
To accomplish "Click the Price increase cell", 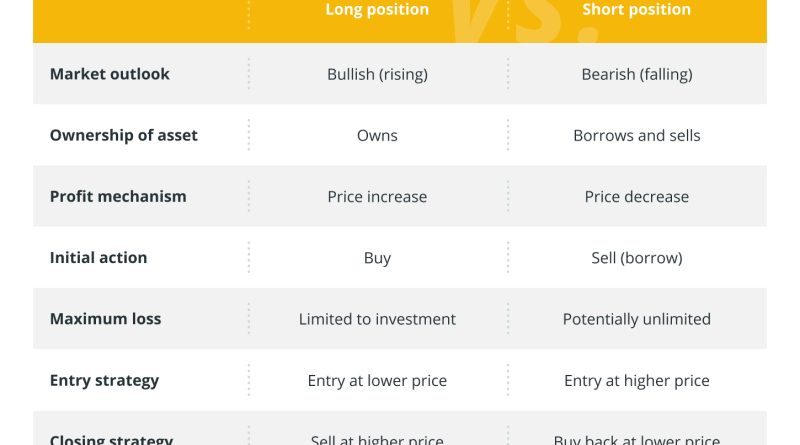I will (x=377, y=197).
